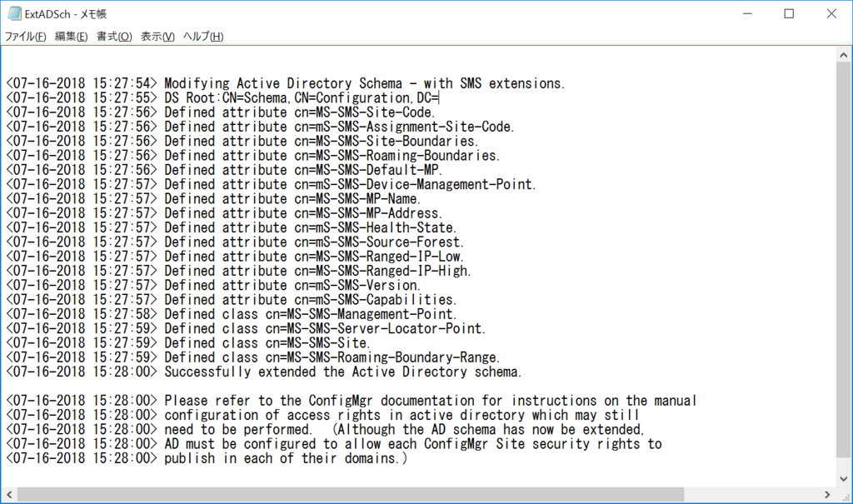
Task: Click the vertical scrollbar down arrow
Action: pyautogui.click(x=843, y=479)
